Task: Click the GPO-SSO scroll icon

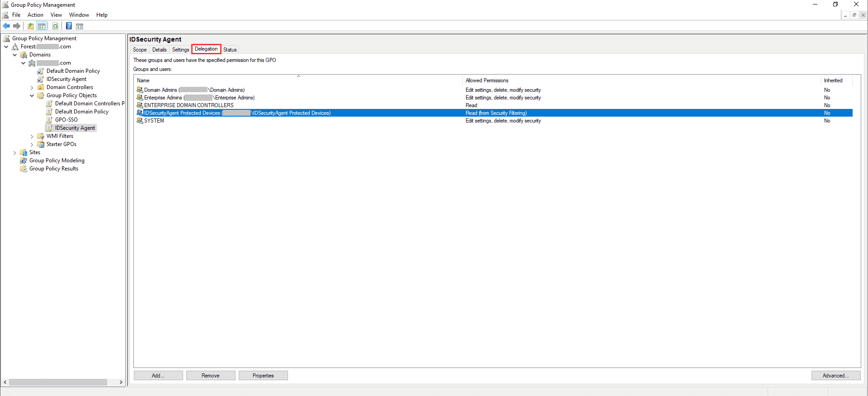Action: (x=49, y=120)
